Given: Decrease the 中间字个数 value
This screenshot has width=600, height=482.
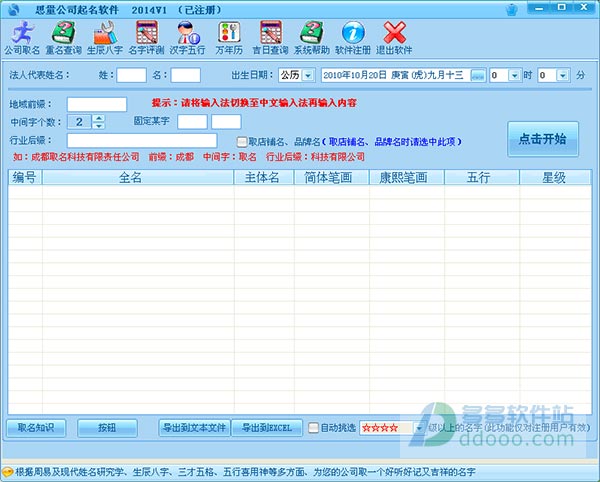Looking at the screenshot, I should click(99, 125).
